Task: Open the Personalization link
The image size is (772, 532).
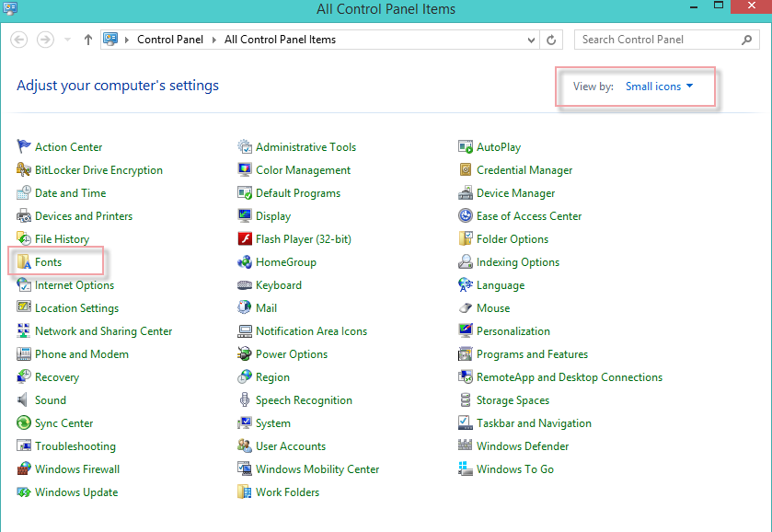Action: click(x=513, y=331)
